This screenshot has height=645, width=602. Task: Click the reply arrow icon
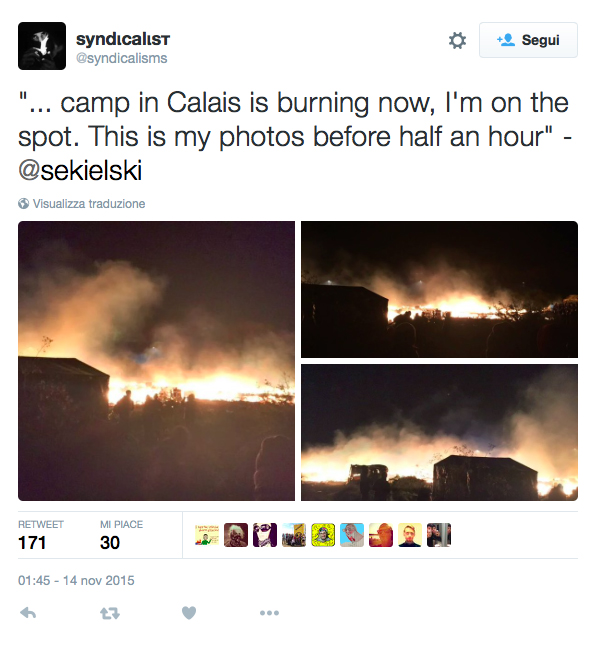pos(28,613)
